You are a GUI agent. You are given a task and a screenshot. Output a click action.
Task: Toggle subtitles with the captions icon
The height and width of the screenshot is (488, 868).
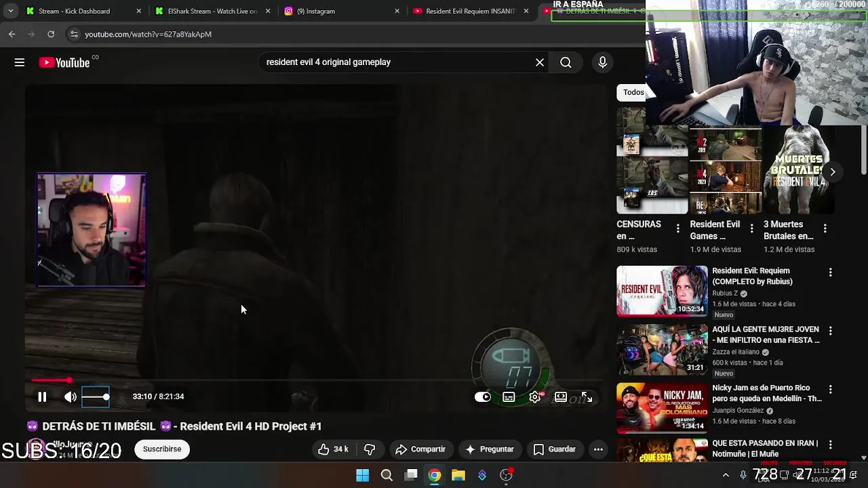pos(509,397)
